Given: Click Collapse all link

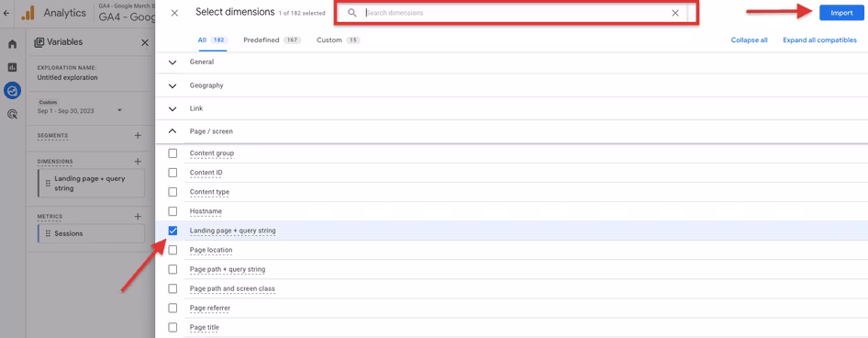Looking at the screenshot, I should coord(749,39).
